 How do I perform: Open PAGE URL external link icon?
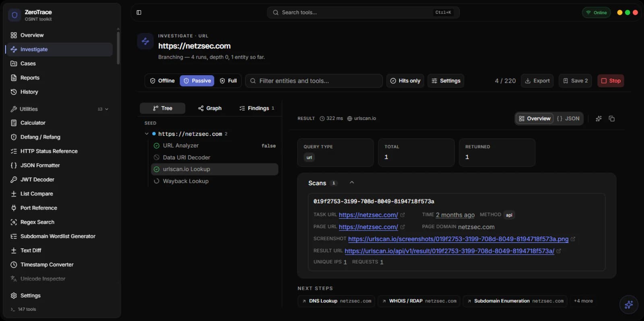tap(402, 227)
